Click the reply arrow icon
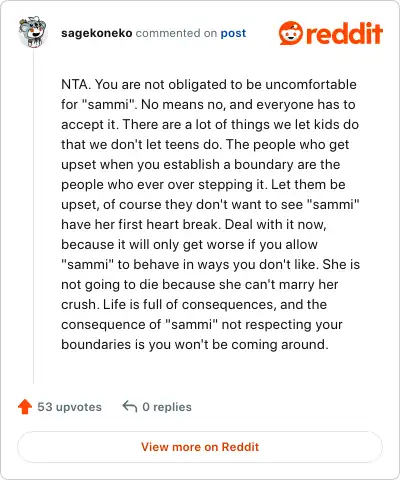This screenshot has height=480, width=400. [130, 406]
